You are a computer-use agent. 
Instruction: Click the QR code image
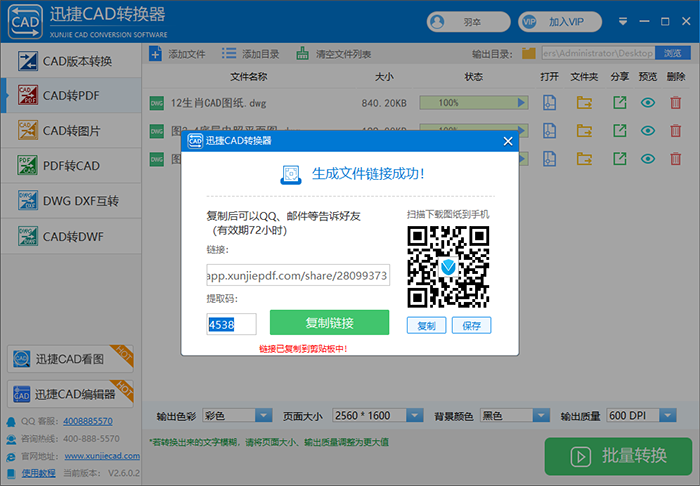tap(448, 267)
